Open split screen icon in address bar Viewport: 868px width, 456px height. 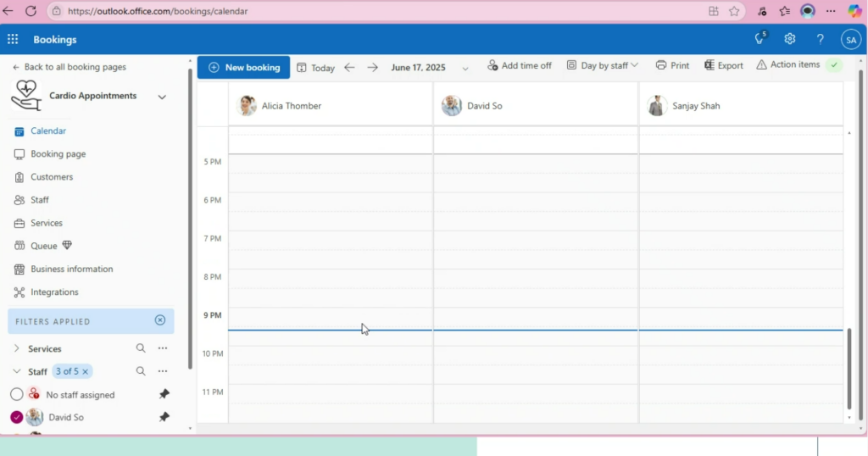click(714, 11)
